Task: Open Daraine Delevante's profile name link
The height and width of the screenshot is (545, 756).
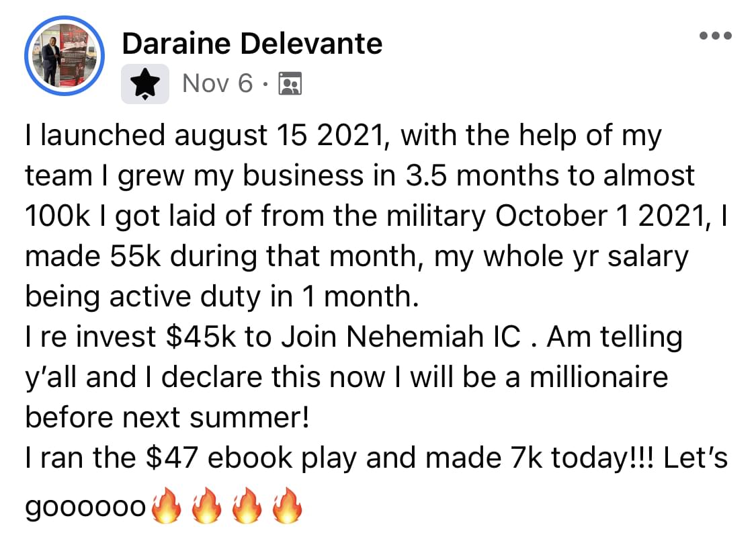Action: (252, 44)
